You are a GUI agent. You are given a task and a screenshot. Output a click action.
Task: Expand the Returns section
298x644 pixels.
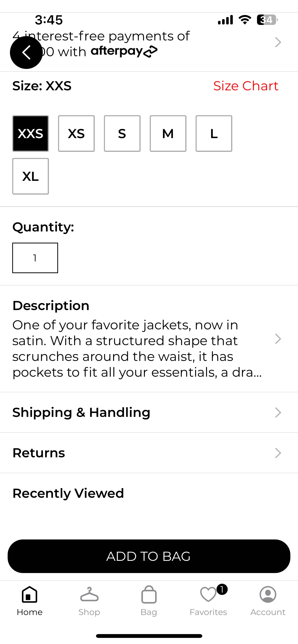(149, 453)
